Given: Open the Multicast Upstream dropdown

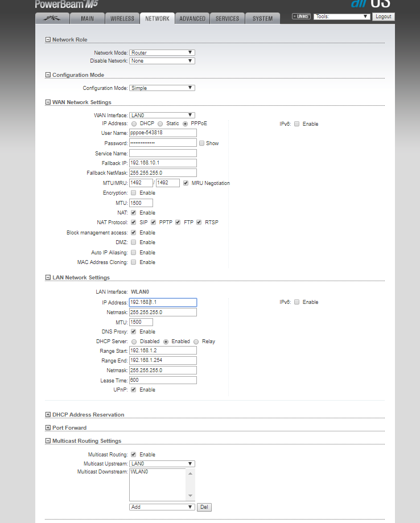Looking at the screenshot, I should tap(162, 464).
